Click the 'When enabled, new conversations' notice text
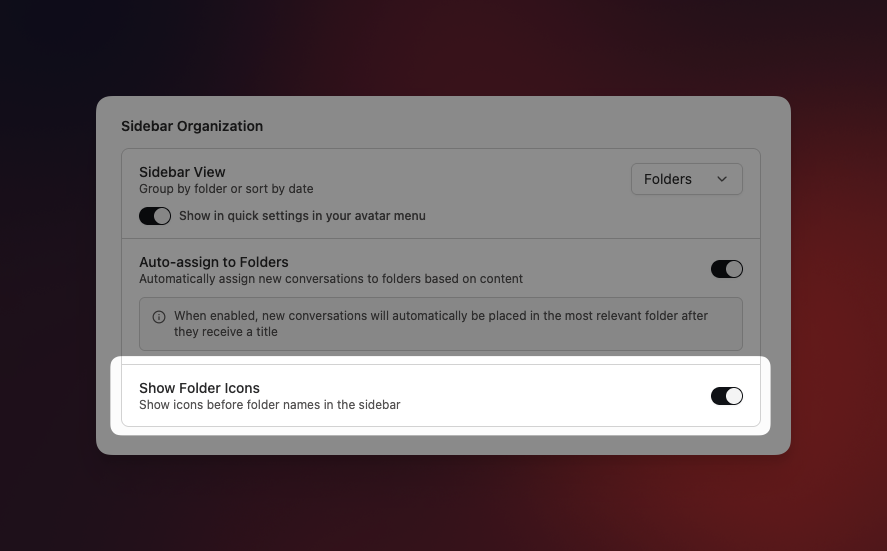The image size is (887, 551). point(441,324)
